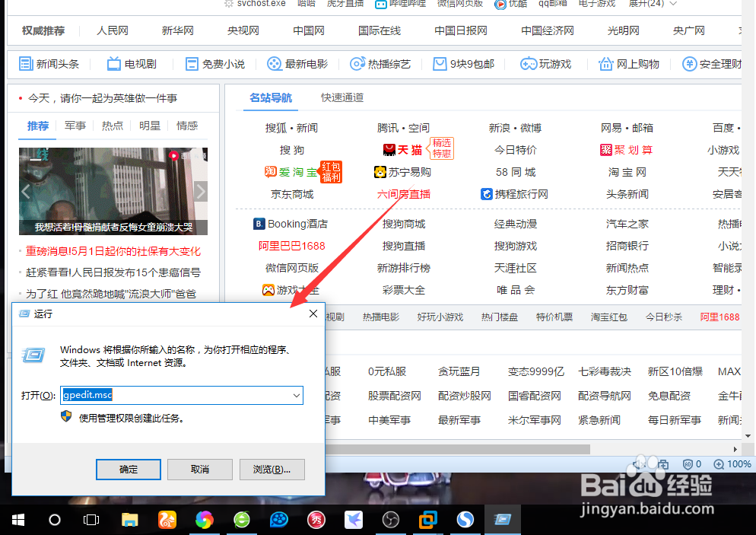The width and height of the screenshot is (756, 535).
Task: Click the ad-block shield counter in status bar
Action: point(692,464)
